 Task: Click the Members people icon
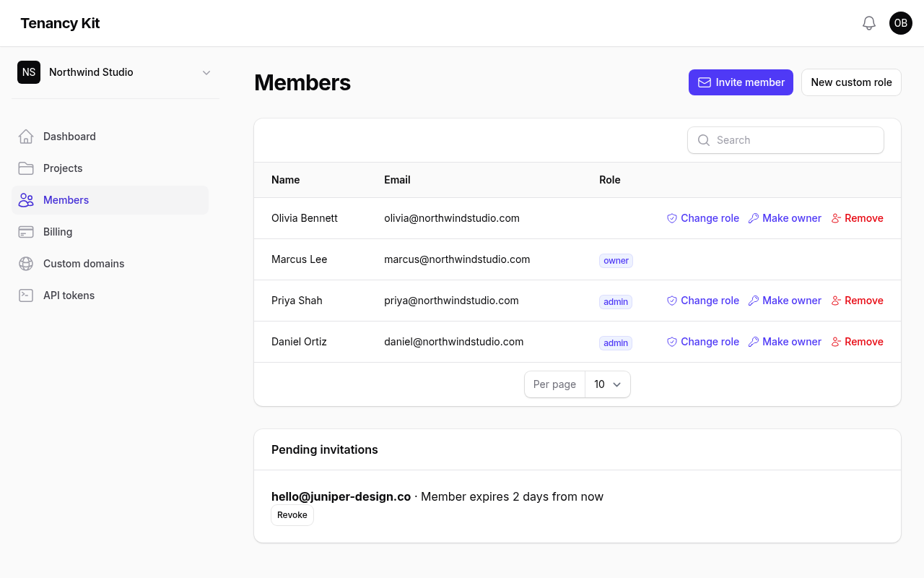click(26, 200)
